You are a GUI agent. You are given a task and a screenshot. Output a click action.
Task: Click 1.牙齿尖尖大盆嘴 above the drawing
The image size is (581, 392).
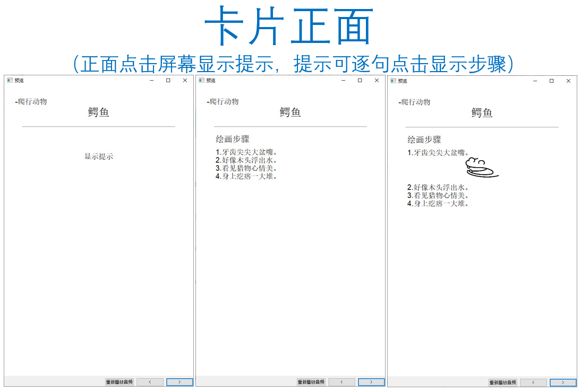(x=438, y=153)
